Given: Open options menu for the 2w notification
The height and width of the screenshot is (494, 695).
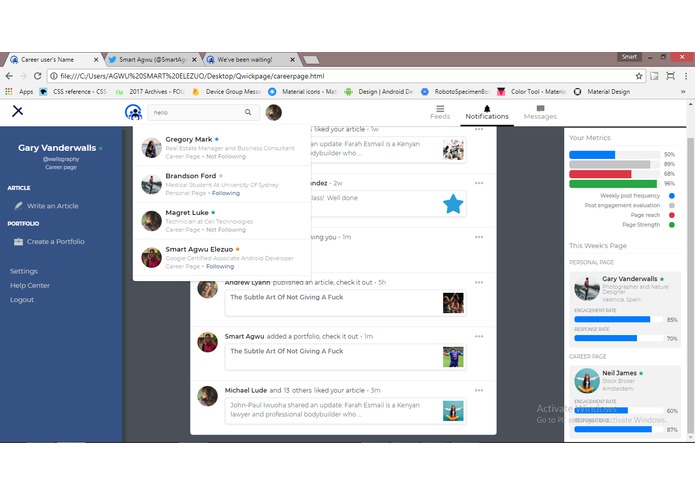Looking at the screenshot, I should coord(479,183).
